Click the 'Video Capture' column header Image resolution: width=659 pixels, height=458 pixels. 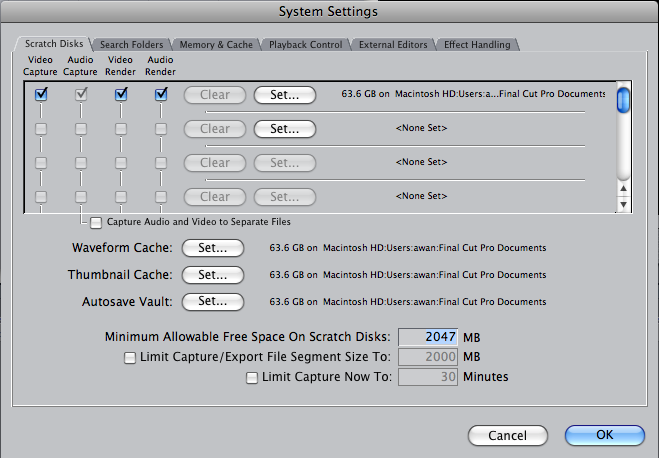(x=40, y=66)
